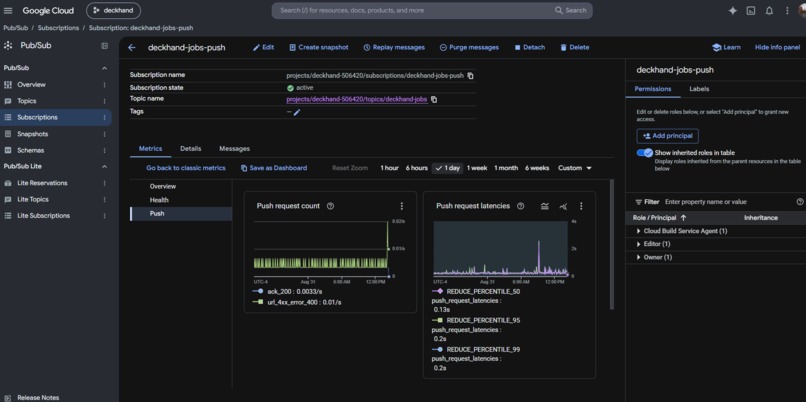Collapse the Pub/Sub navigation section
The image size is (806, 402).
click(x=104, y=68)
